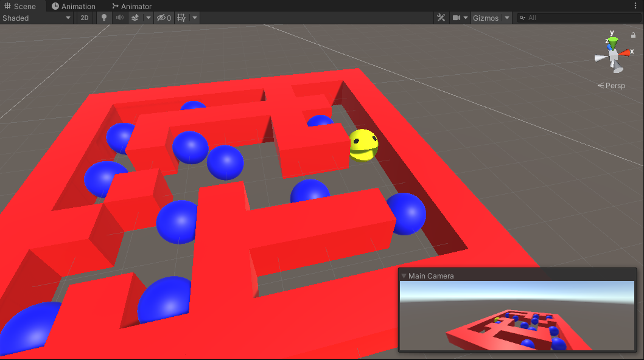Toggle Persp projection label
Screen dimensions: 644x360
click(x=612, y=86)
